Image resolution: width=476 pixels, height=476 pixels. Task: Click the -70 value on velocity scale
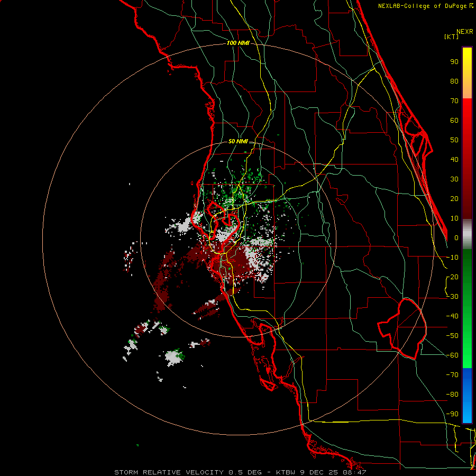point(452,375)
